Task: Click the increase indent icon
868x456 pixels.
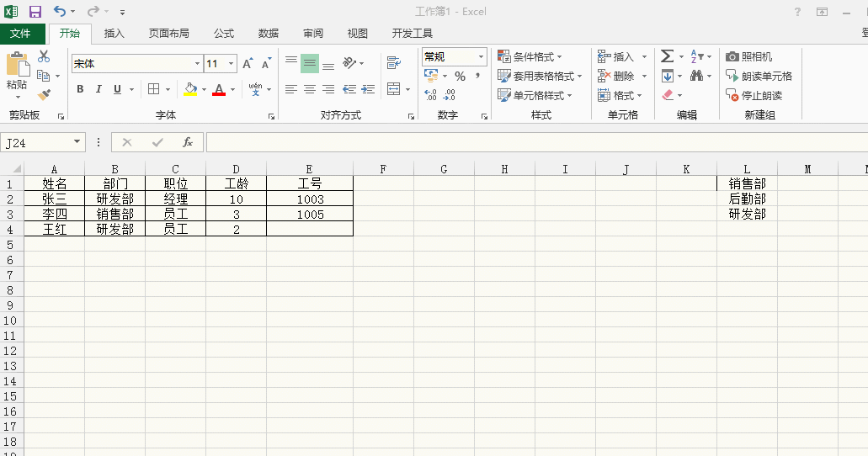Action: (367, 89)
